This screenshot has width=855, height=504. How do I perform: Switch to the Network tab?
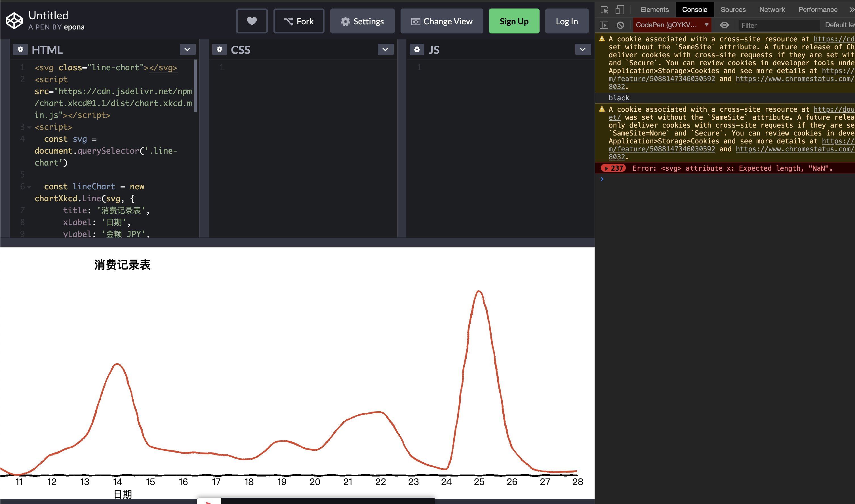[x=772, y=10]
